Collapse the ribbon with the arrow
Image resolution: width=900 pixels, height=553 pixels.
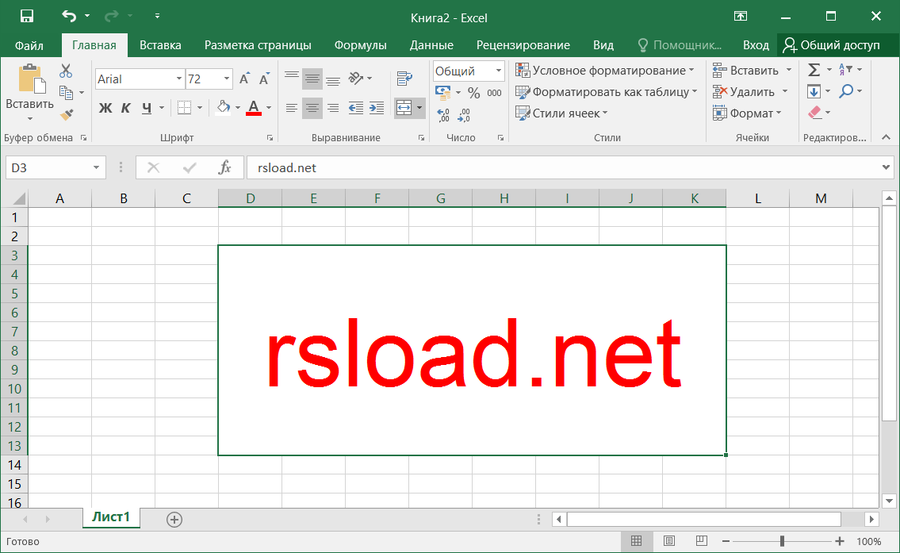pos(886,137)
